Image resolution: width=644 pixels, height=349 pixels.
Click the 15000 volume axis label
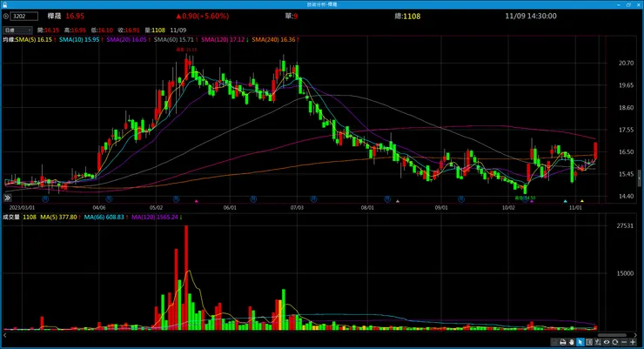pos(625,273)
